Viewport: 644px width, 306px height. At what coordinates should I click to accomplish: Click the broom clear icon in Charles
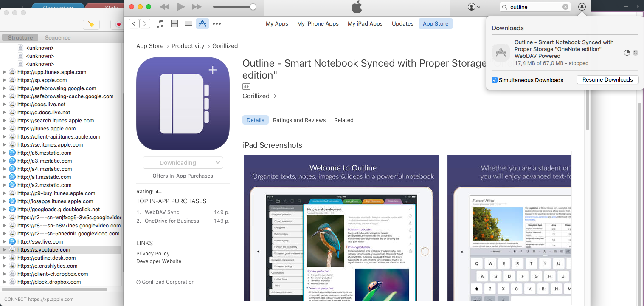click(91, 24)
